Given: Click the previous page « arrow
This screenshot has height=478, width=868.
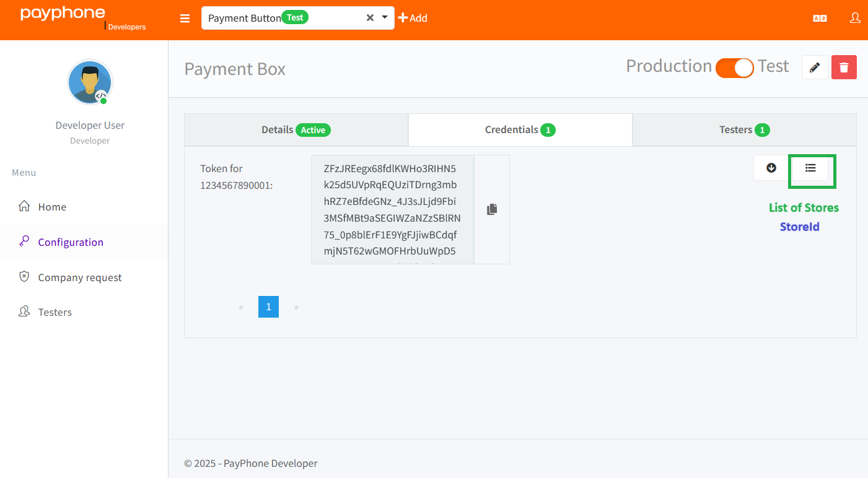Looking at the screenshot, I should coord(241,306).
